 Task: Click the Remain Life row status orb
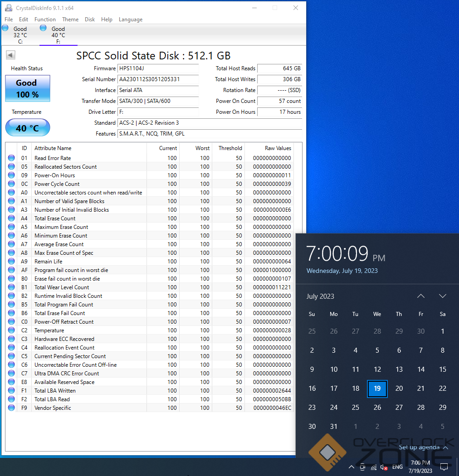[x=11, y=262]
